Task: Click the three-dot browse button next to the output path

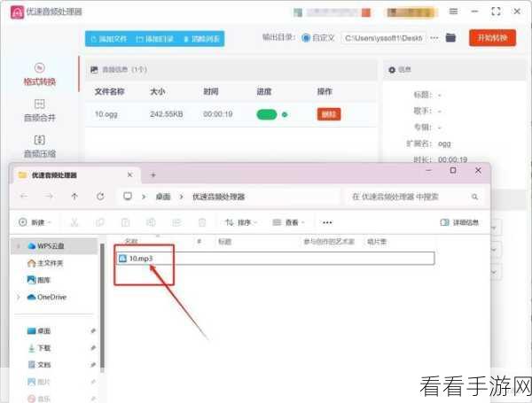Action: (434, 38)
